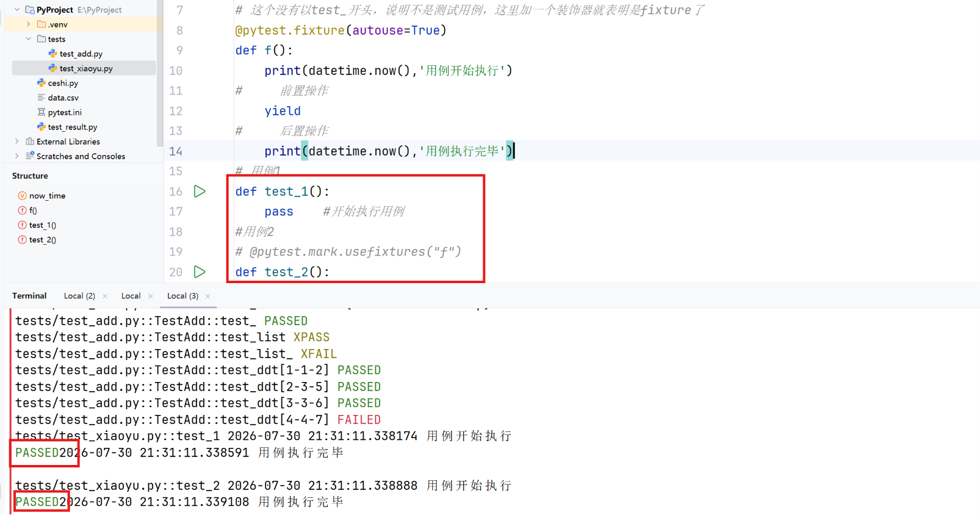980x515 pixels.
Task: Click the test_2() function icon in Structure
Action: pos(23,240)
